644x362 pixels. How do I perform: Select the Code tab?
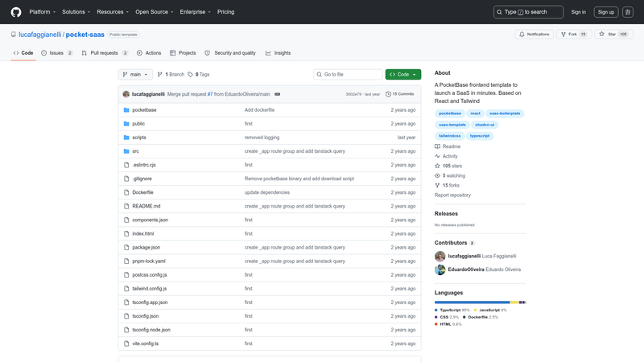23,53
